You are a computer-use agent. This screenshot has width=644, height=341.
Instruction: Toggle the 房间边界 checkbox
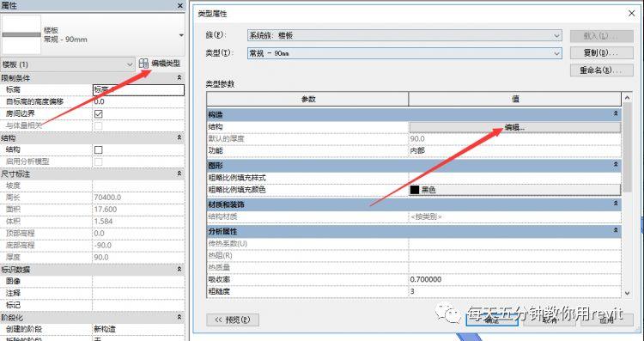[98, 113]
